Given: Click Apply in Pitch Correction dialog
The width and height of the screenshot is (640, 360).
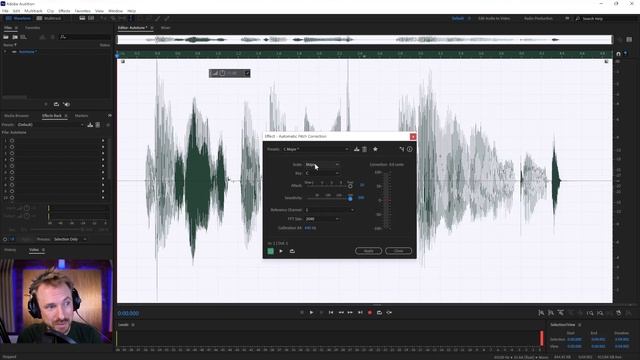Looking at the screenshot, I should click(369, 251).
